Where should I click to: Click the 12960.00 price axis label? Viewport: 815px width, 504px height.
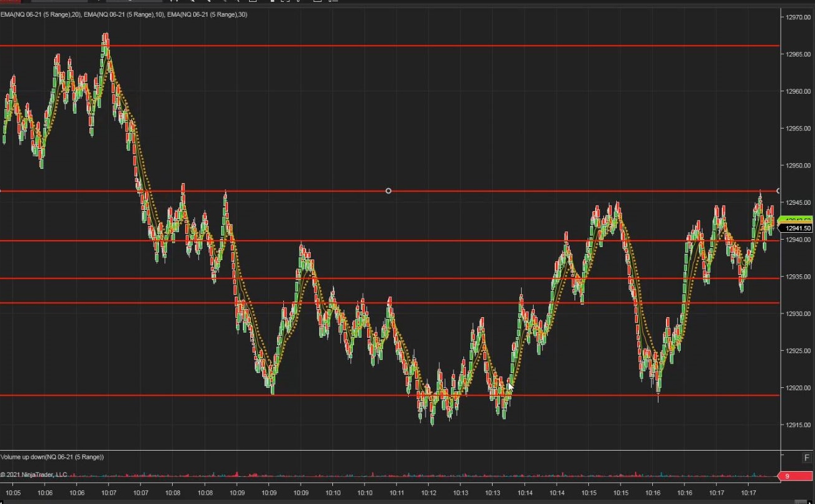pyautogui.click(x=798, y=91)
